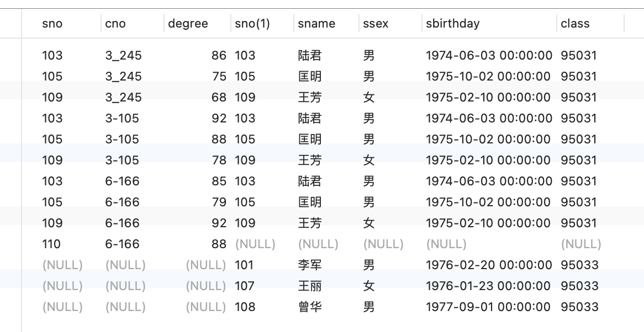Click the degree cell showing 78
Viewport: 644px width, 332px height.
tap(219, 160)
